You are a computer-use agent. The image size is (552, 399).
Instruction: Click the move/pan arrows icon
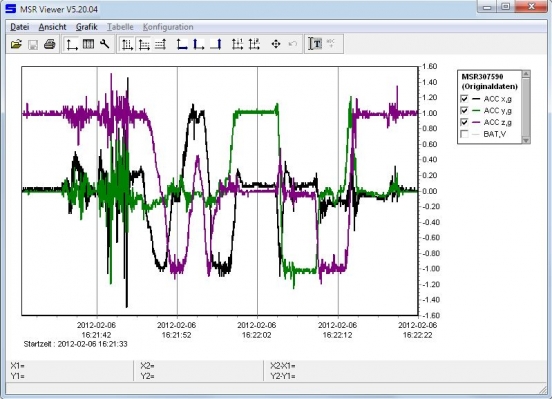point(276,44)
